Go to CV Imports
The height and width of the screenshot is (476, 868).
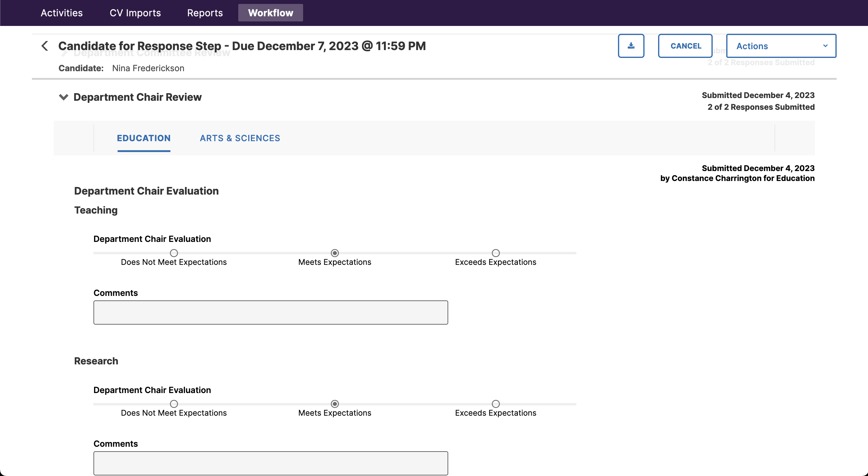click(135, 13)
